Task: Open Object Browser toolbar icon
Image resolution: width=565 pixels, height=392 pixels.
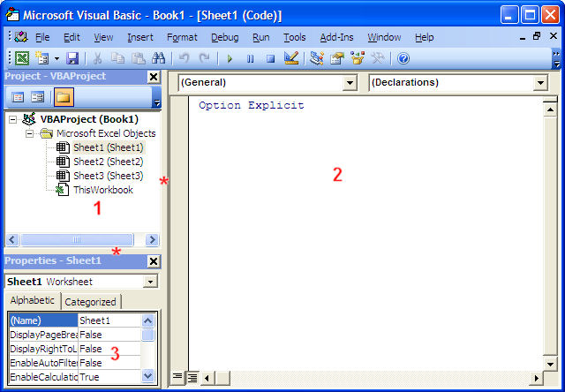Action: click(358, 58)
